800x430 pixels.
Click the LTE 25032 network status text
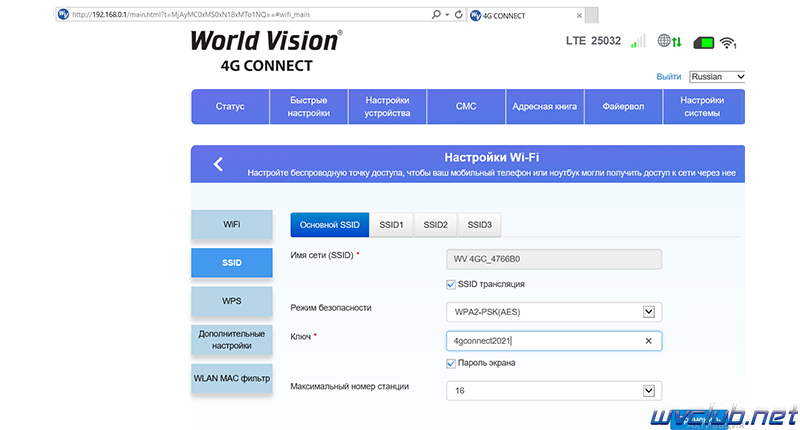593,41
